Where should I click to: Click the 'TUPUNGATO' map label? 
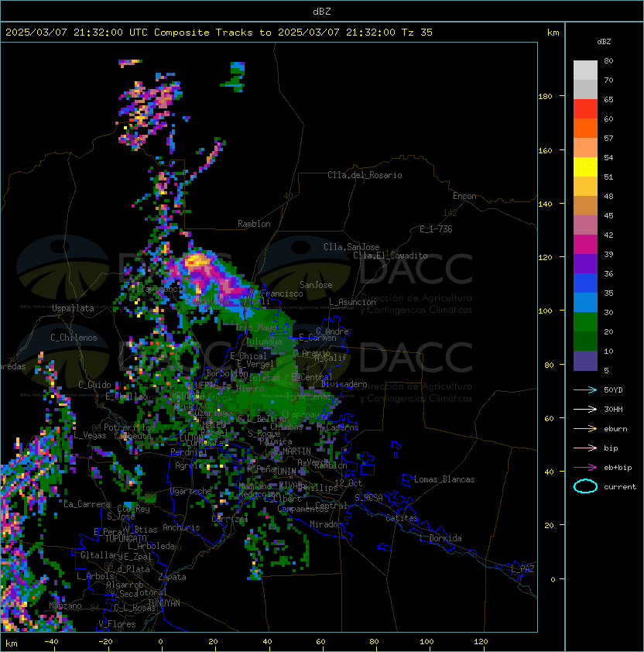click(x=126, y=539)
